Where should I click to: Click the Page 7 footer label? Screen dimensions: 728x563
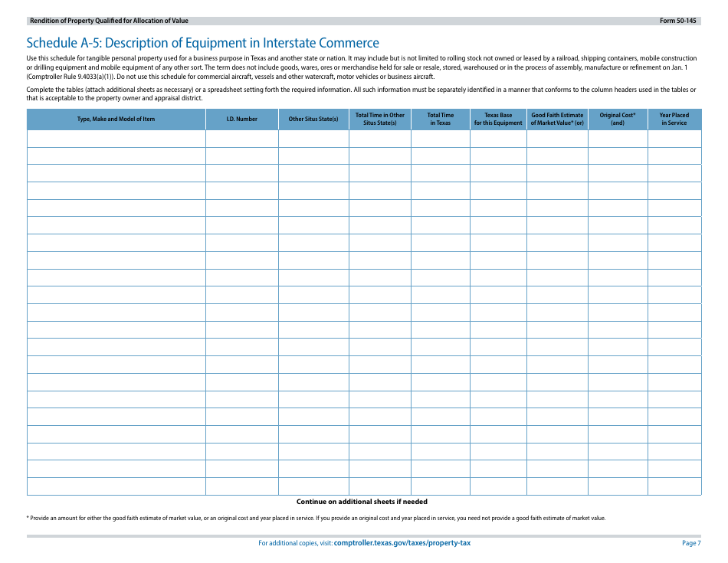pyautogui.click(x=690, y=542)
